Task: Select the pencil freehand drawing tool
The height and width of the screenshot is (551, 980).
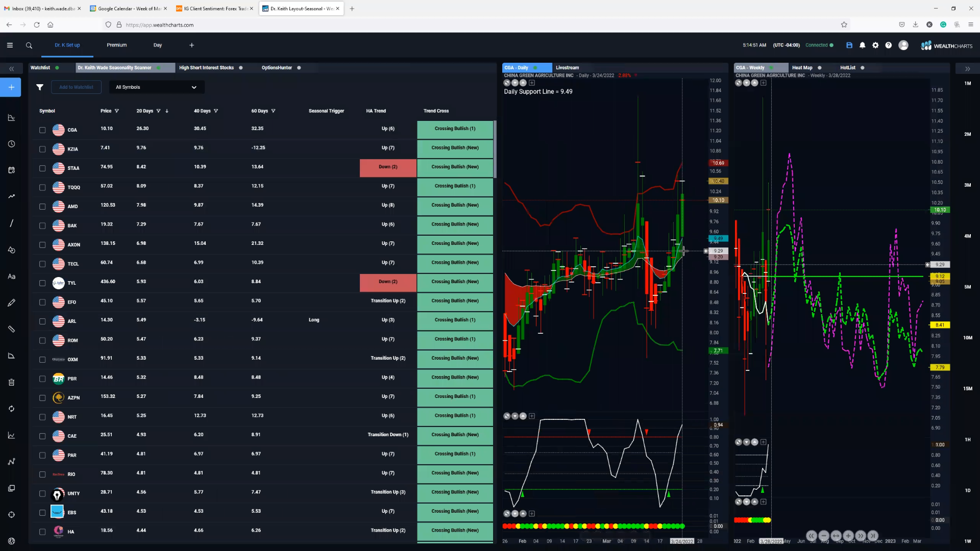Action: point(11,303)
